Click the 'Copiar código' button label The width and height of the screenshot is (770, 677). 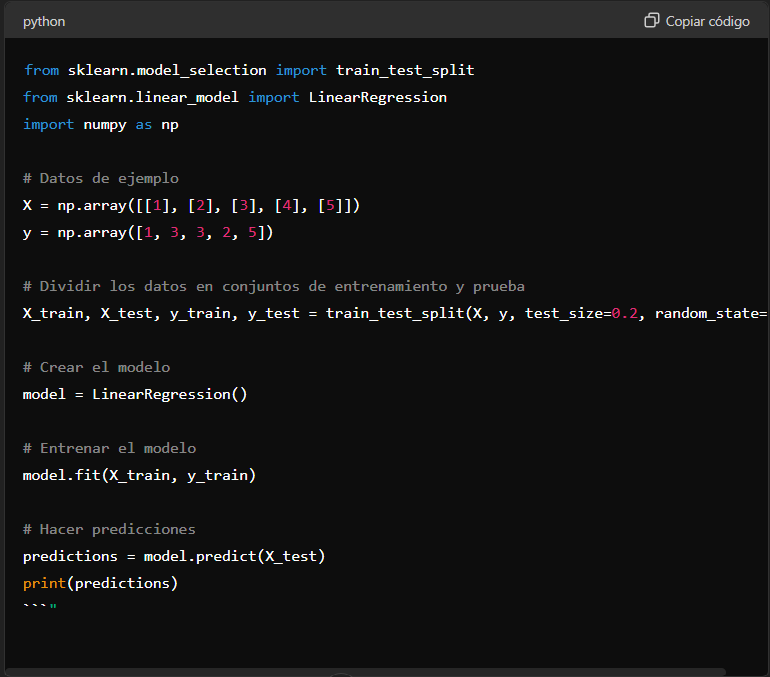tap(707, 22)
